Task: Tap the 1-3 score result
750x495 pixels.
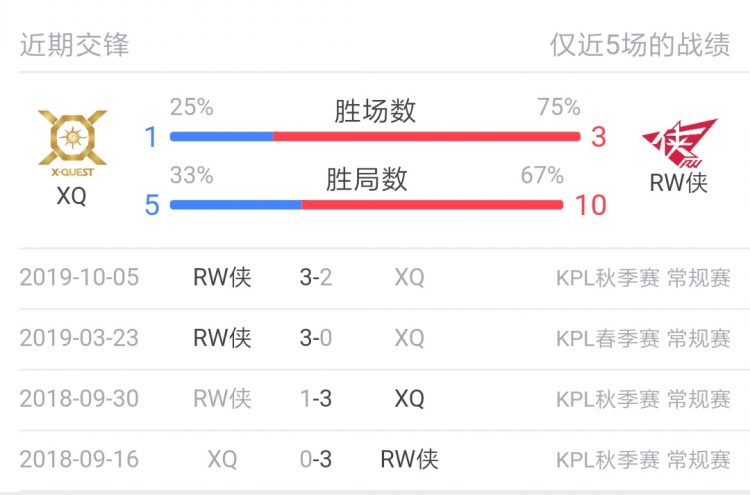Action: click(316, 398)
